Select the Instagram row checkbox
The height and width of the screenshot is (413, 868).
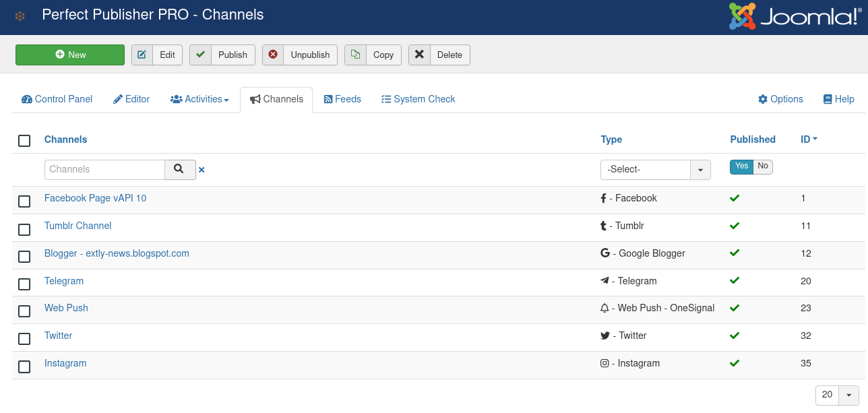point(24,367)
